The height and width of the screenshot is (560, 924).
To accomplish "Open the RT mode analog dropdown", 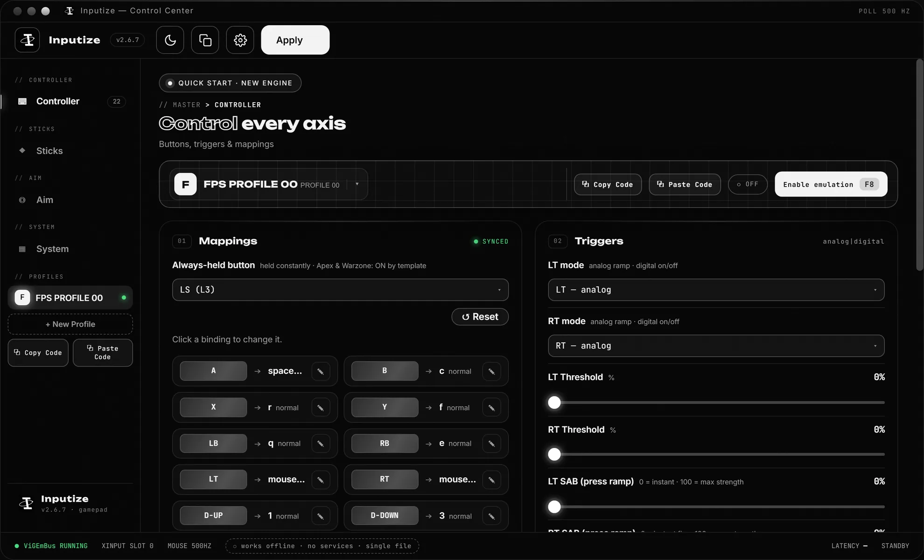I will pos(716,346).
